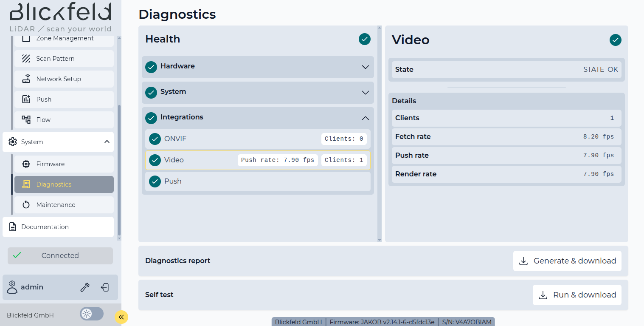Click the Flow diagram icon
The width and height of the screenshot is (644, 326).
coord(26,120)
